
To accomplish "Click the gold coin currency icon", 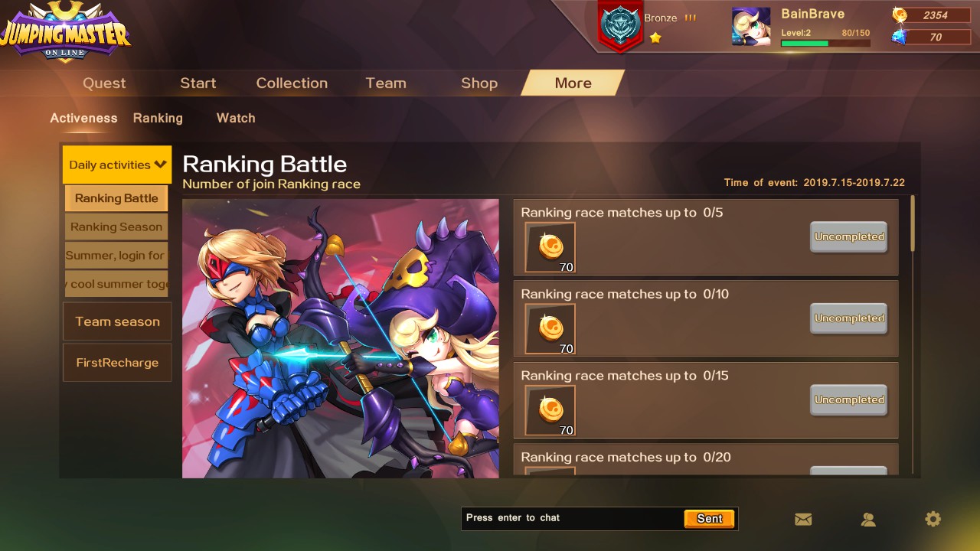I will click(x=900, y=15).
